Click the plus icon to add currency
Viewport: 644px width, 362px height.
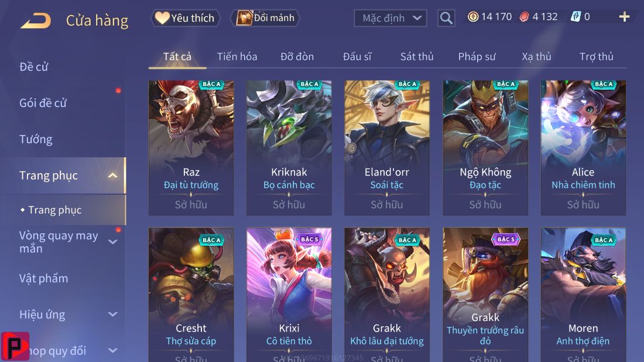coord(624,16)
